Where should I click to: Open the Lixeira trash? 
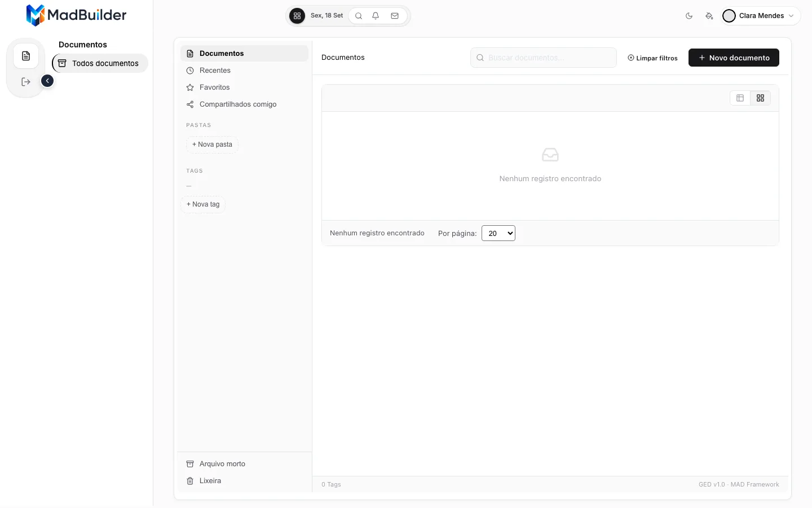coord(244,481)
